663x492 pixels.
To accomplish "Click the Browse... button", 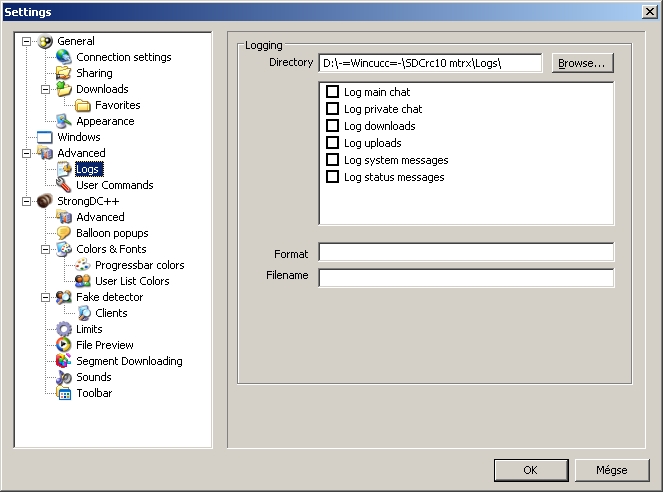I will tap(581, 63).
